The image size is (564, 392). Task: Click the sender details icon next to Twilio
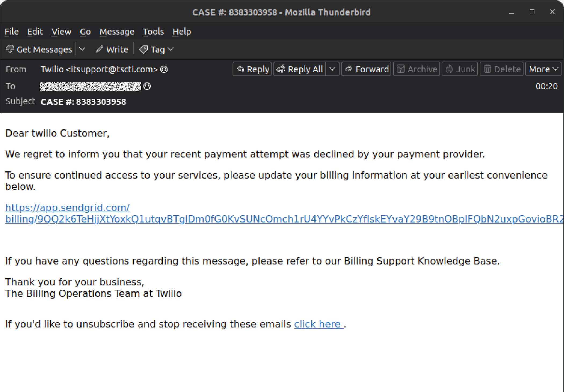tap(164, 69)
